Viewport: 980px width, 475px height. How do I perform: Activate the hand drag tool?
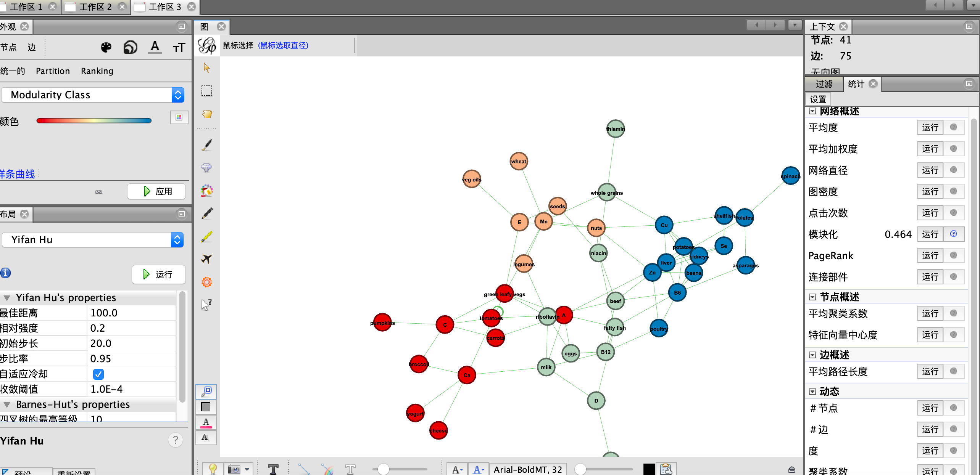coord(206,114)
